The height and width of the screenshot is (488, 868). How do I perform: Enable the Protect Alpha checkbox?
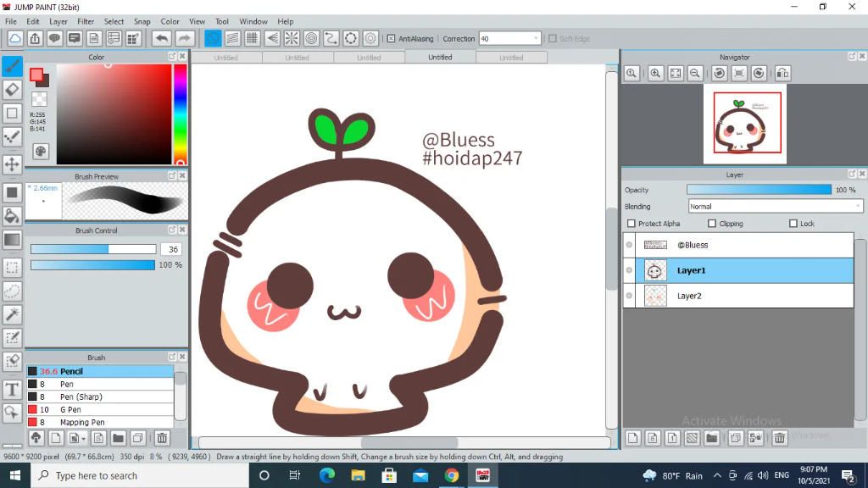click(632, 224)
